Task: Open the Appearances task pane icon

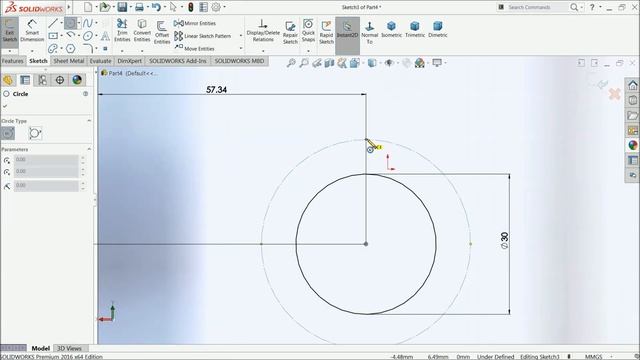Action: (633, 145)
